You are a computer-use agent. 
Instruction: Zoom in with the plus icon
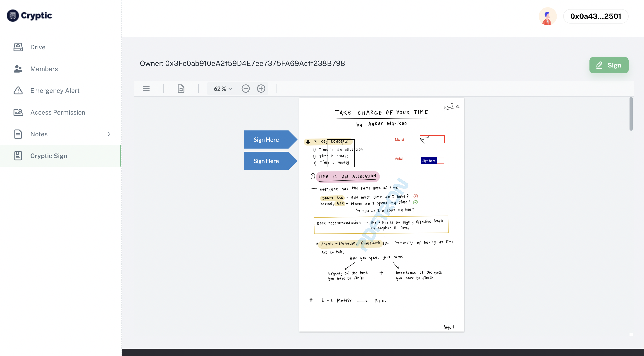261,89
